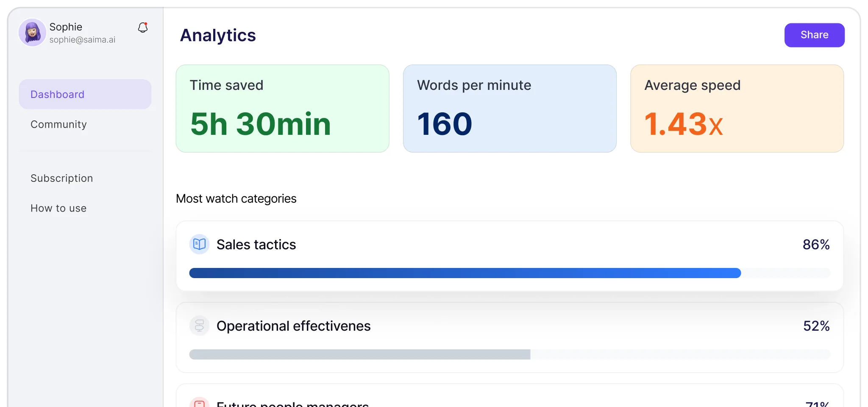
Task: Click the Share button
Action: 814,35
